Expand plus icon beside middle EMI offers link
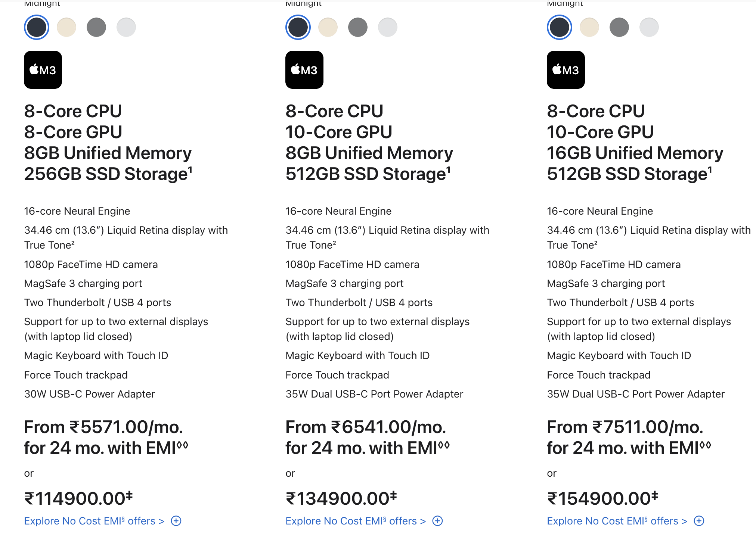Image resolution: width=756 pixels, height=548 pixels. click(437, 521)
